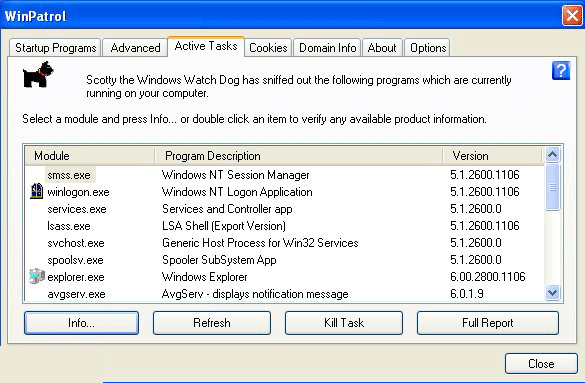The height and width of the screenshot is (383, 585).
Task: Generate a Full Report
Action: pos(488,323)
